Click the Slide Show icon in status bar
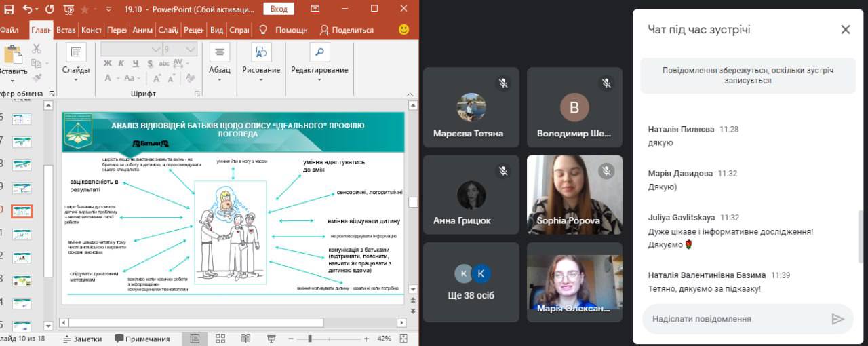The image size is (868, 346). [271, 338]
